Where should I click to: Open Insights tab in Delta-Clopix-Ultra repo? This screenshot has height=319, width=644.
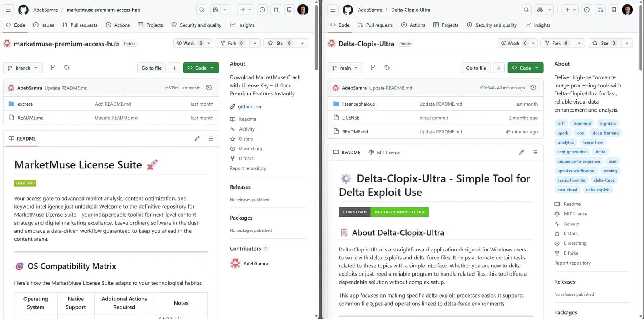coord(538,25)
